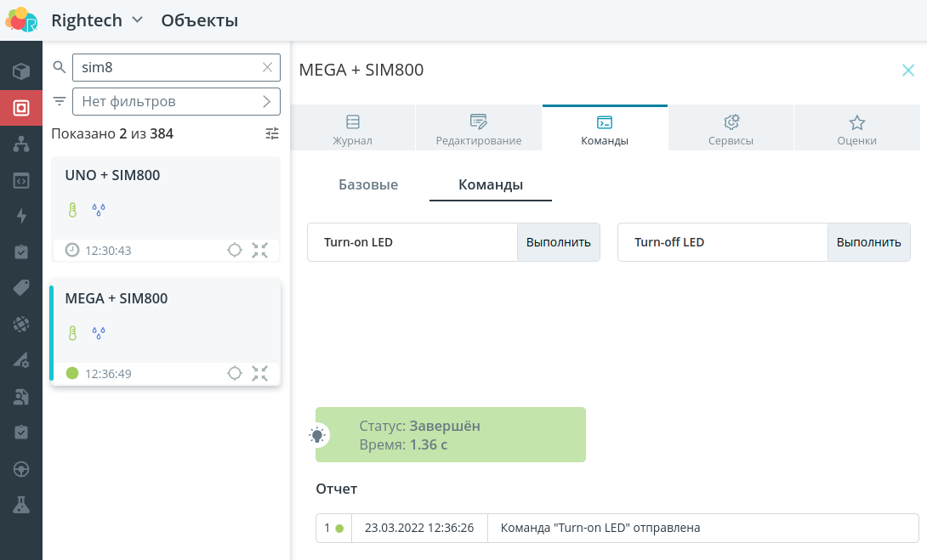This screenshot has height=560, width=927.
Task: Switch to the Журнал tab
Action: point(352,129)
